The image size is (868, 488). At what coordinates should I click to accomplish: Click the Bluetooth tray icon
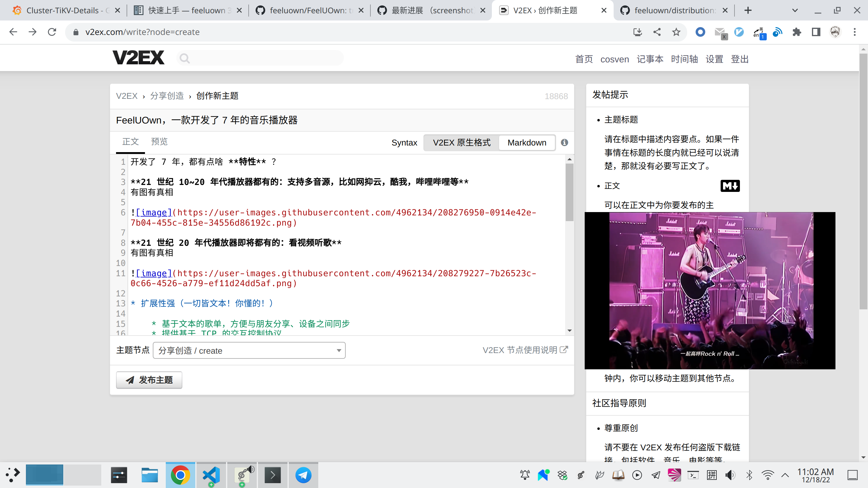(749, 475)
